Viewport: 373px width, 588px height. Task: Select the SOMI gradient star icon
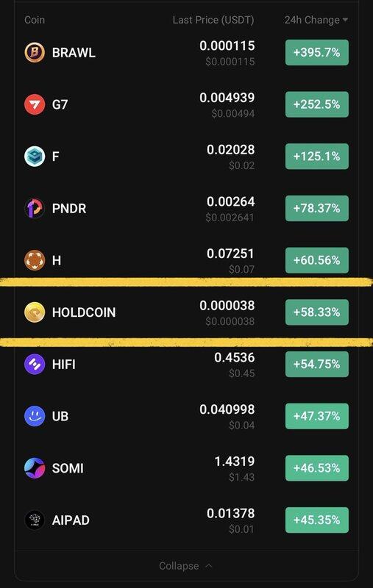tap(35, 468)
